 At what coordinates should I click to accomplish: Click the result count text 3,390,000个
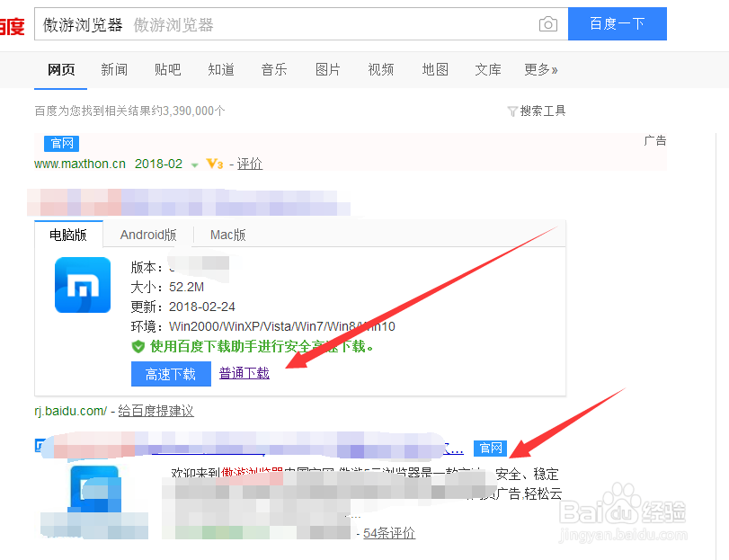[194, 111]
